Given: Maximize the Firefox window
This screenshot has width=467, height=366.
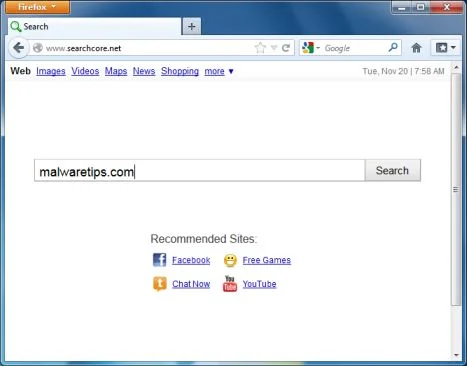Looking at the screenshot, I should click(421, 7).
